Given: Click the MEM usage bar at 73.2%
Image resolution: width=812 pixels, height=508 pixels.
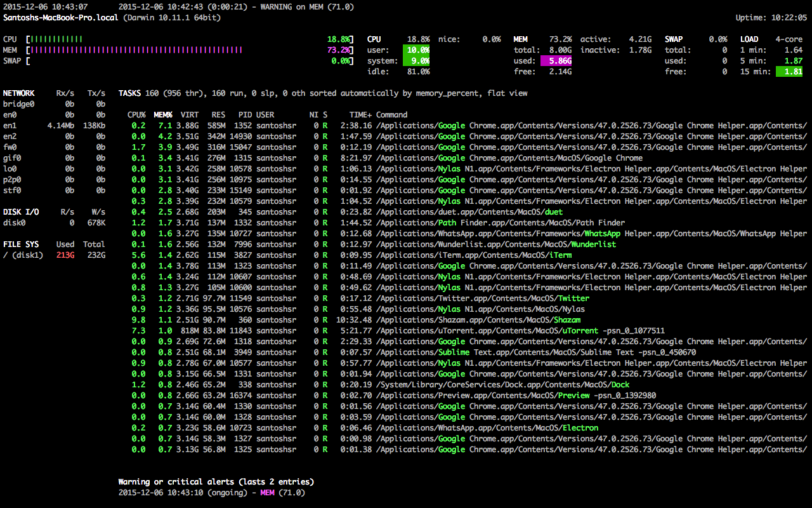Looking at the screenshot, I should (190, 50).
